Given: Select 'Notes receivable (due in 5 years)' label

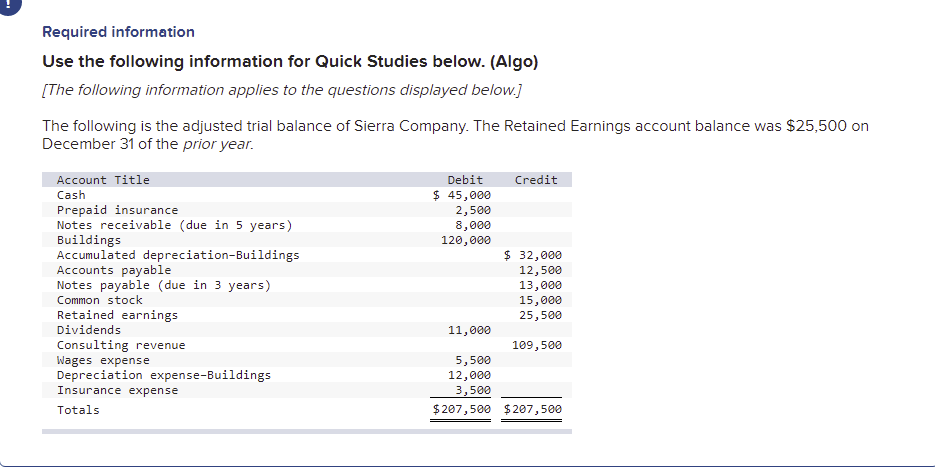Looking at the screenshot, I should [x=175, y=225].
